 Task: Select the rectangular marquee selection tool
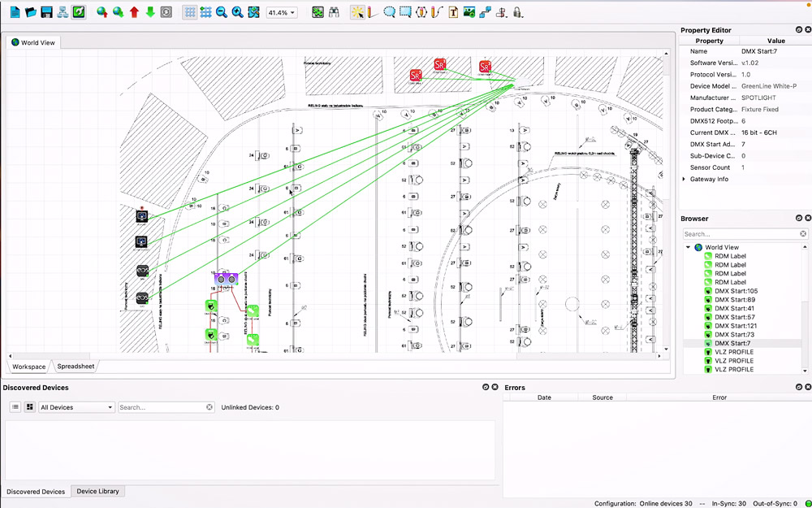405,12
